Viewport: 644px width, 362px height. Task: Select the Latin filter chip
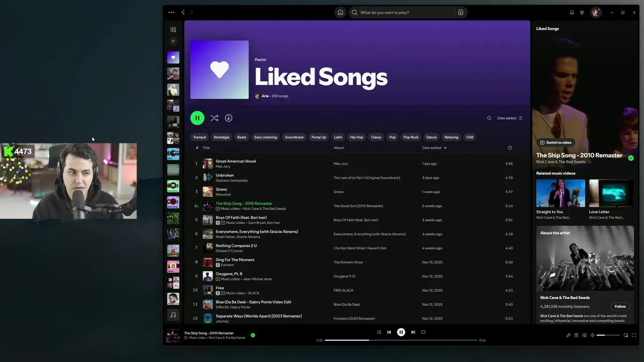point(338,137)
